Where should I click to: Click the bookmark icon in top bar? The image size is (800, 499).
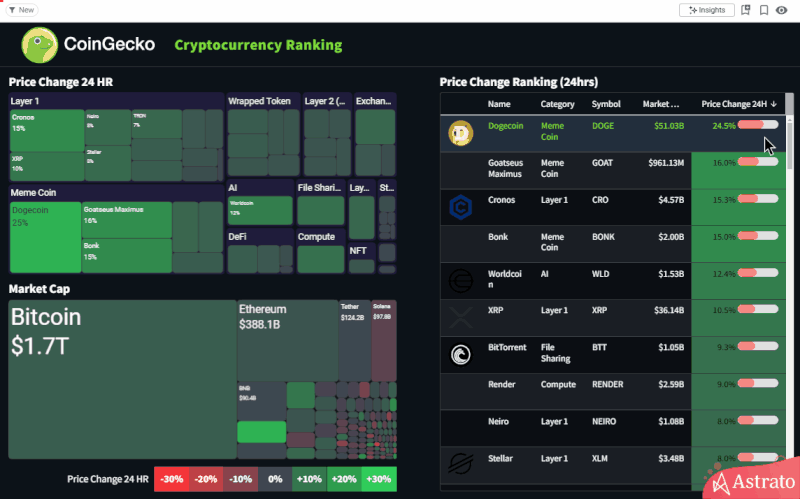[x=764, y=10]
